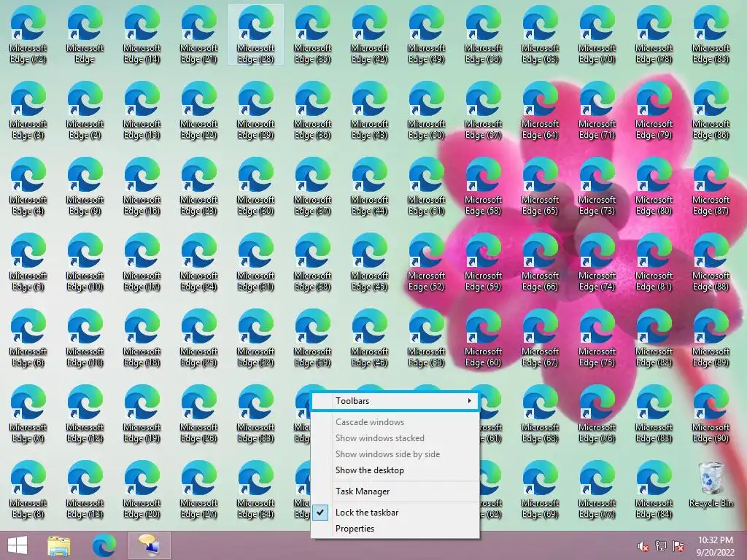The image size is (747, 560).
Task: Click the Microsoft Edge (22) icon
Action: (x=198, y=110)
